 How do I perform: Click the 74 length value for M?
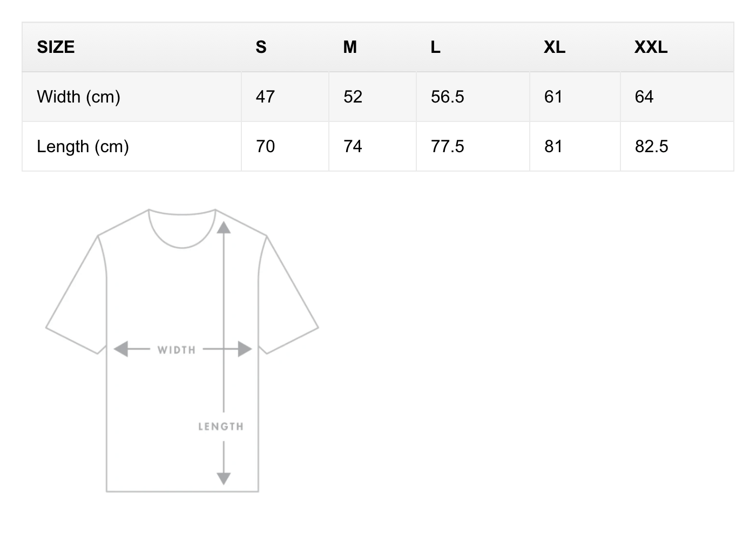[353, 147]
